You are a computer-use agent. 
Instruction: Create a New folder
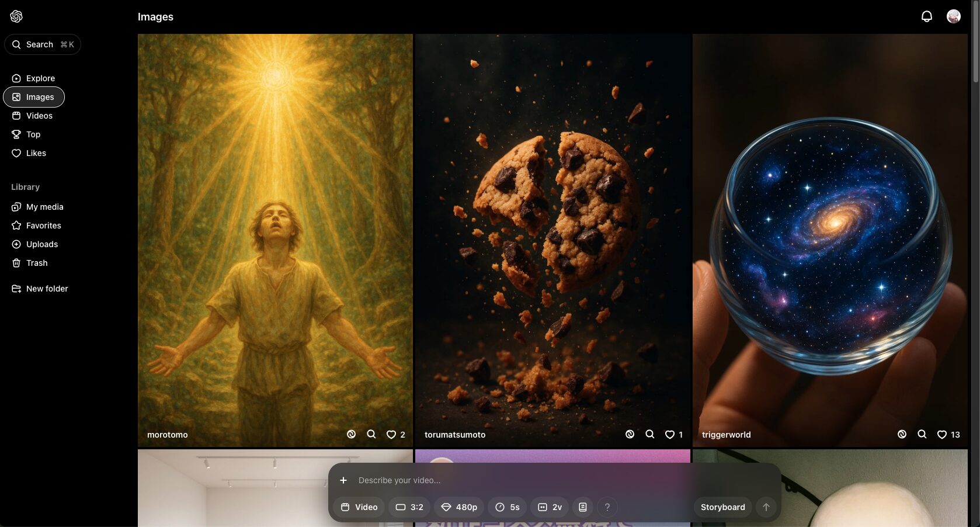(40, 289)
